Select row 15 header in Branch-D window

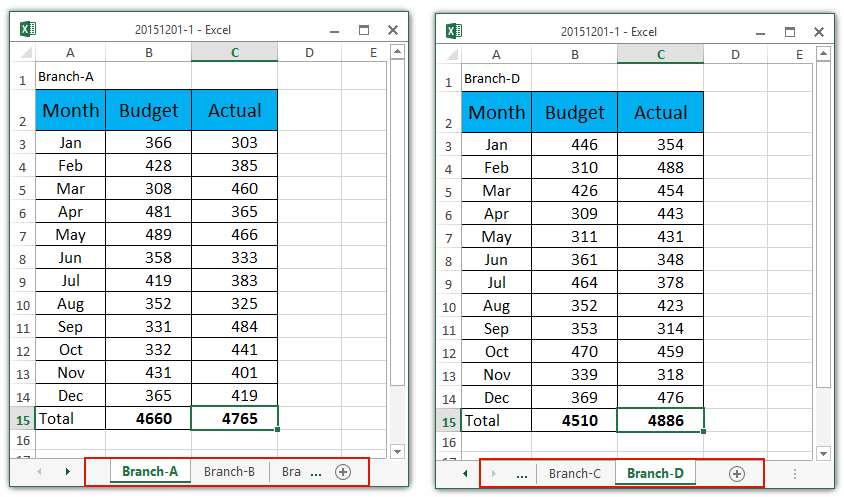coord(447,421)
